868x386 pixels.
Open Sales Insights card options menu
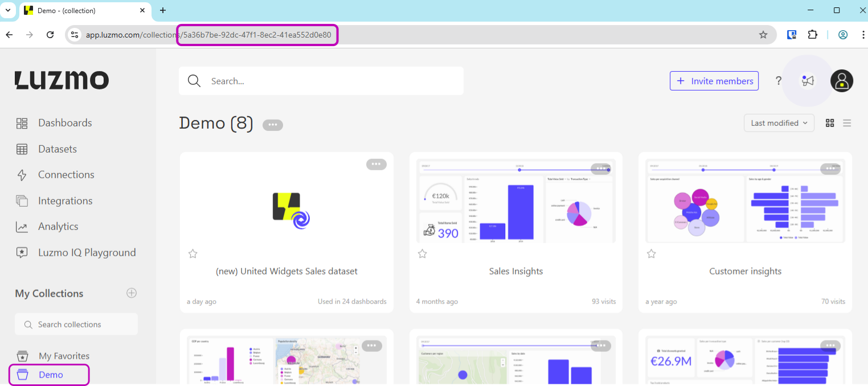600,169
